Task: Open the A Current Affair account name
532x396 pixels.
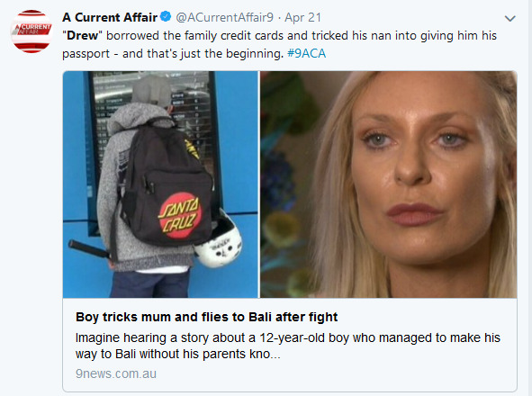Action: click(x=110, y=17)
